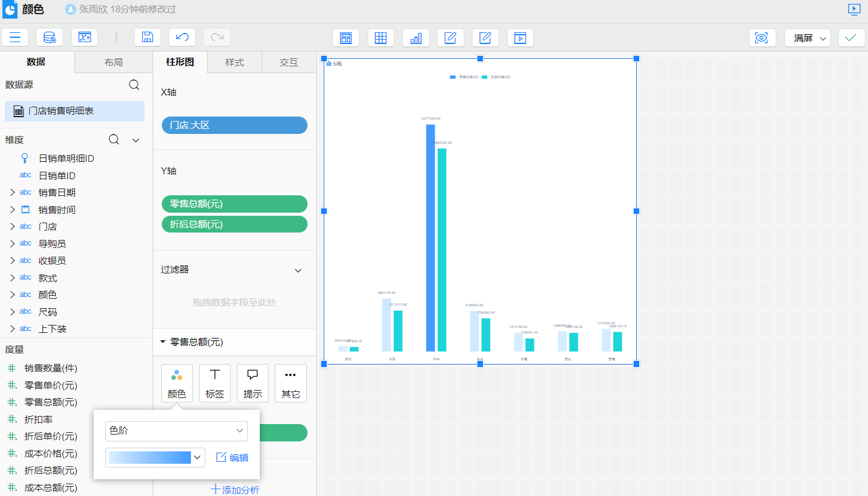Open the 其它 more settings button
This screenshot has height=496, width=868.
(291, 383)
